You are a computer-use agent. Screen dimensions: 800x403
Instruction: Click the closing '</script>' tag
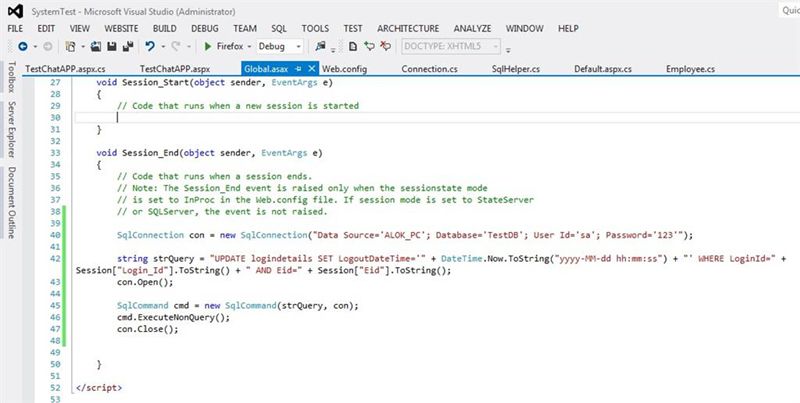click(x=99, y=388)
